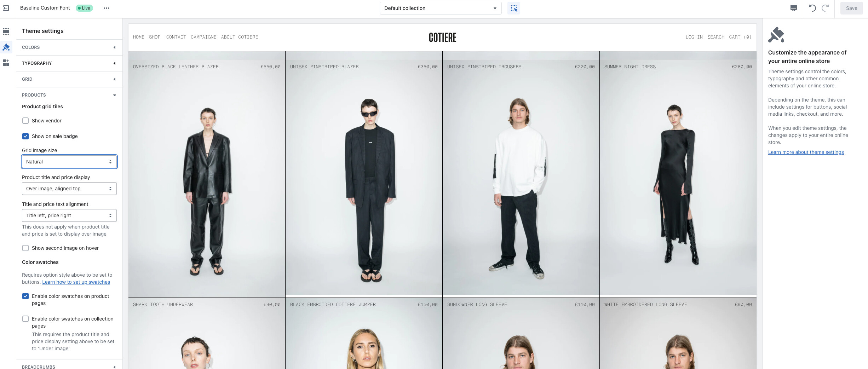This screenshot has width=868, height=369.
Task: Exit the theme editor via back icon
Action: (x=6, y=8)
